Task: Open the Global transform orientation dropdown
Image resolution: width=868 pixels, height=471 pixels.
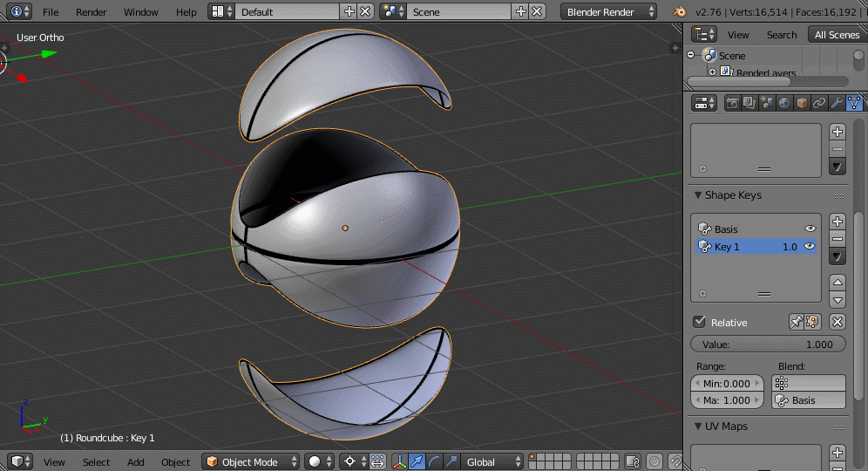Action: (492, 461)
